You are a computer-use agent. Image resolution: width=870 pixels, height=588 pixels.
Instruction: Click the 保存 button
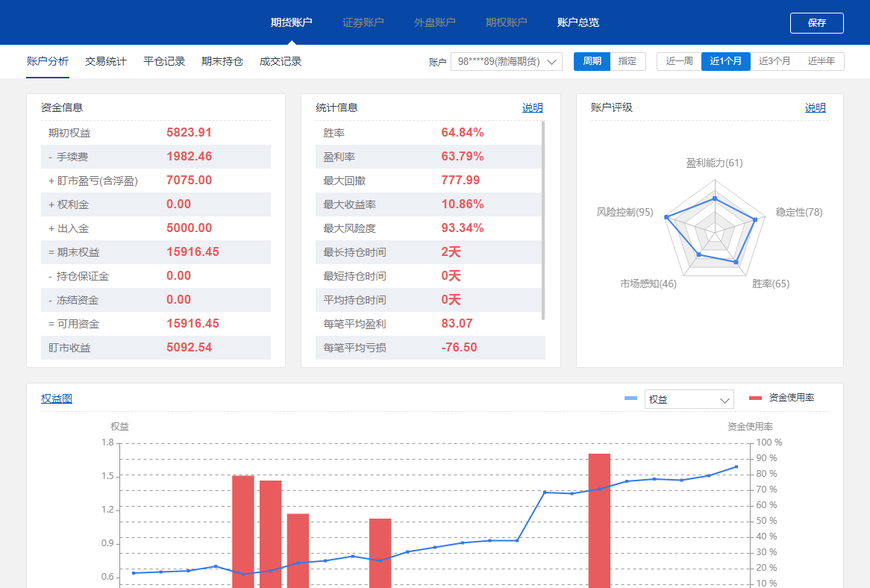pyautogui.click(x=817, y=22)
